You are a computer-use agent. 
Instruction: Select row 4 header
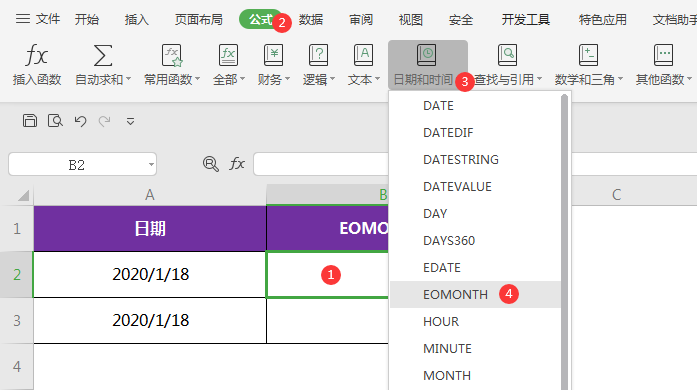pyautogui.click(x=17, y=366)
